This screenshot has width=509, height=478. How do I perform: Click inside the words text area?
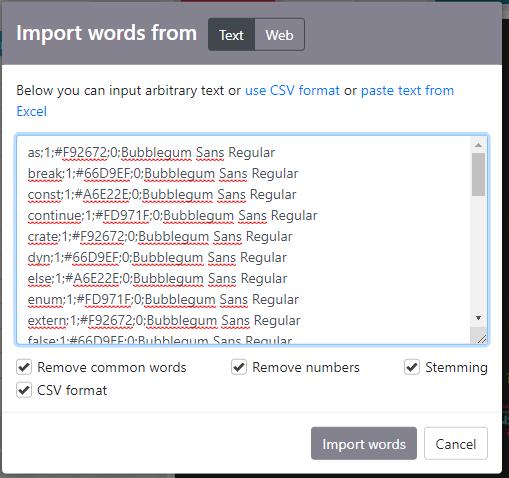[x=252, y=239]
